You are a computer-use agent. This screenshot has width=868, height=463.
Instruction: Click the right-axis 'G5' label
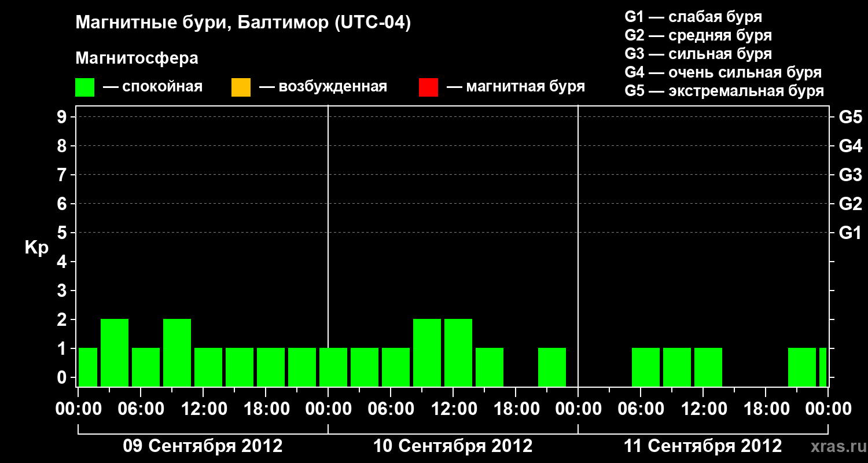click(850, 117)
